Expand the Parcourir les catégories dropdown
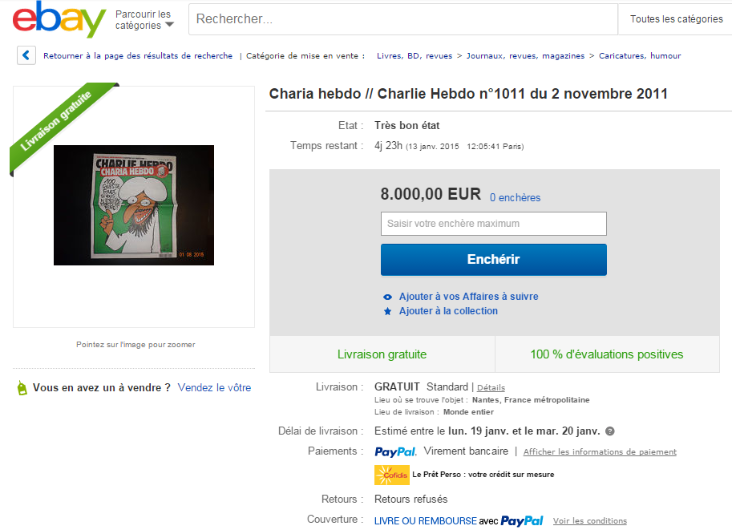The height and width of the screenshot is (530, 732). tap(144, 20)
